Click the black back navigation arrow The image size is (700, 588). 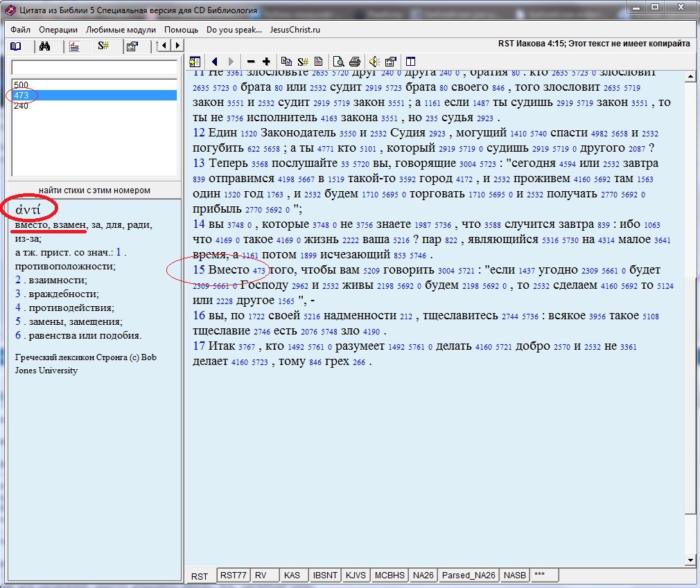tap(214, 62)
